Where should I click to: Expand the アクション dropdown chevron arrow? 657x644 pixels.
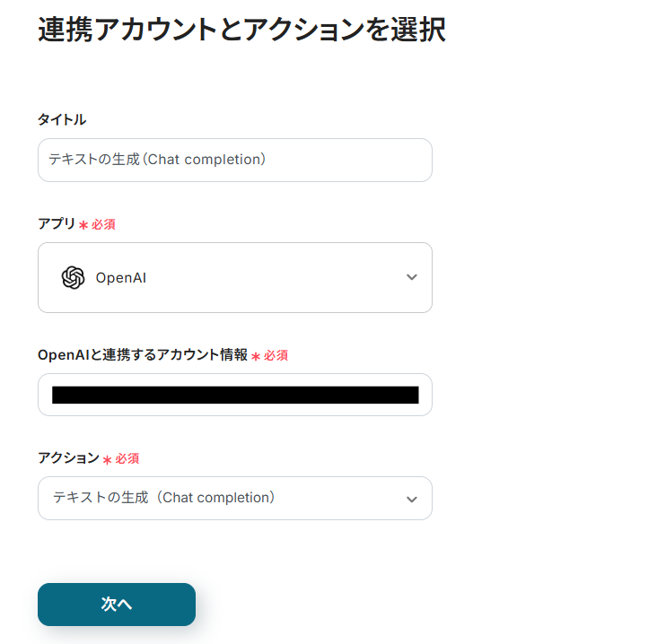412,499
